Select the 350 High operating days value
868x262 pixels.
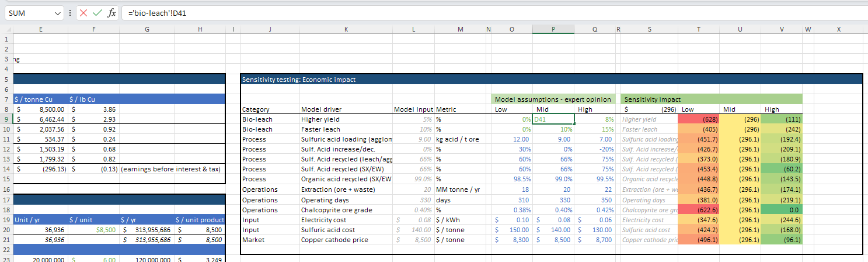point(595,199)
